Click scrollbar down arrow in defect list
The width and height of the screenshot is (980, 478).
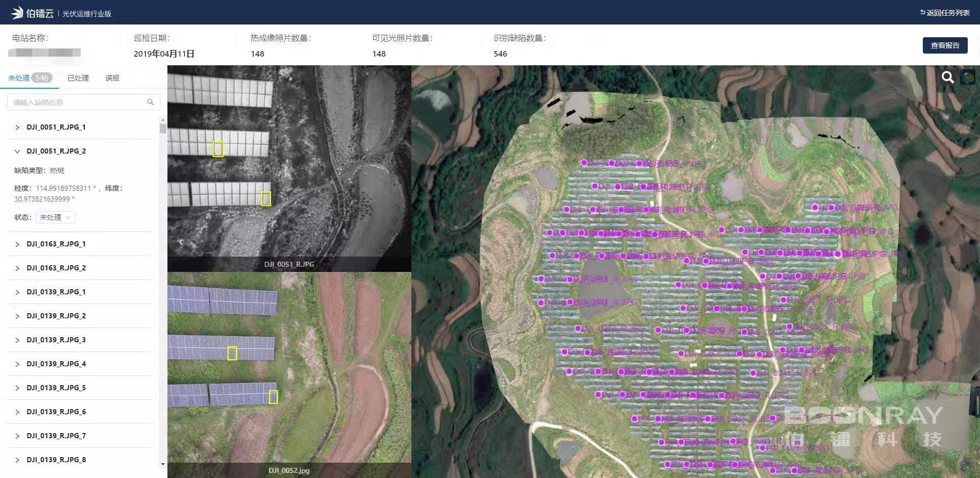tap(163, 464)
